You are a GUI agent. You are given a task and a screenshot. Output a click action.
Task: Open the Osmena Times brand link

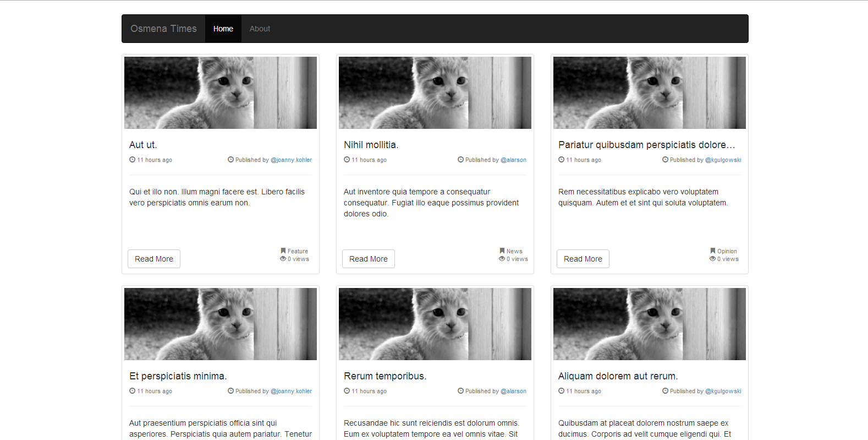163,29
